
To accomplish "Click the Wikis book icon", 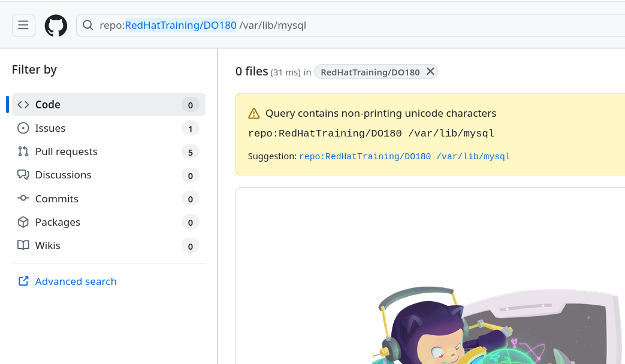I will tap(23, 245).
